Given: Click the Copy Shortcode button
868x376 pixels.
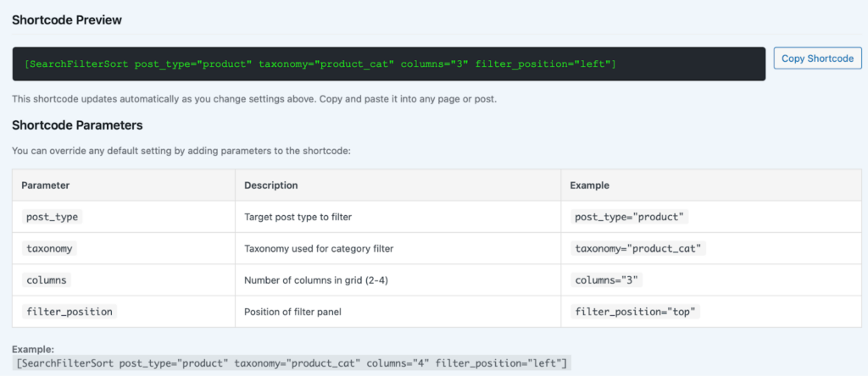Looking at the screenshot, I should [x=817, y=58].
